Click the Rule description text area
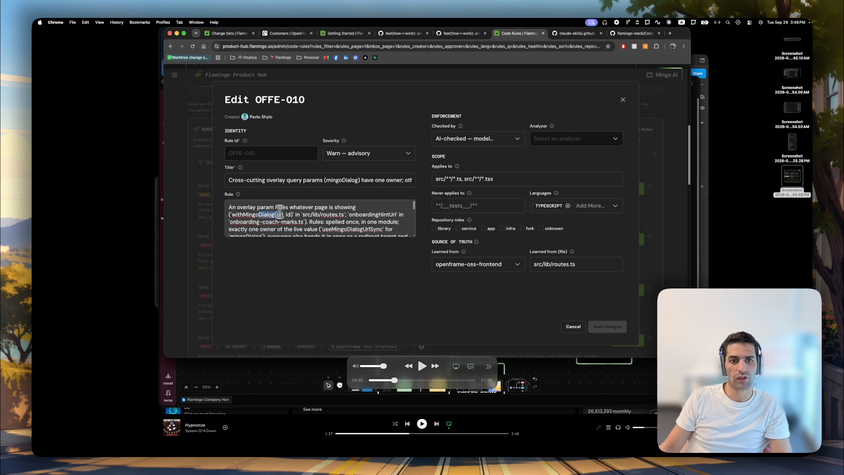 click(320, 218)
